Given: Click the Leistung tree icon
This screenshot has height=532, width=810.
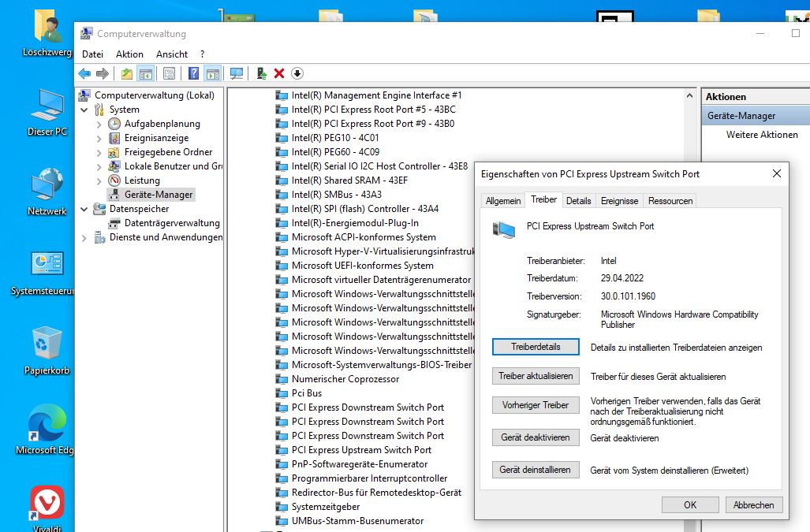Looking at the screenshot, I should [x=114, y=180].
